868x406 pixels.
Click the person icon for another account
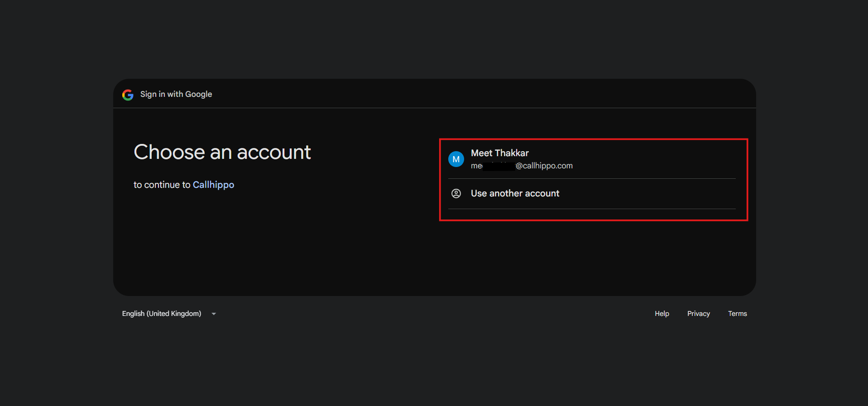coord(456,194)
